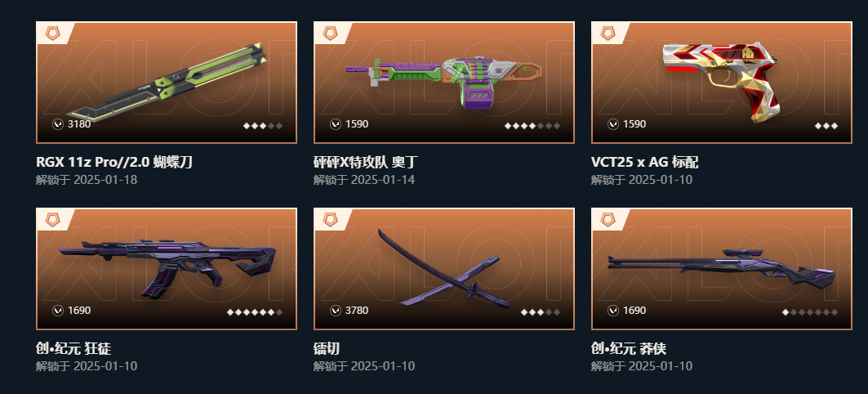This screenshot has width=868, height=394.
Task: Click the VP currency icon beside 3780
Action: (x=336, y=311)
